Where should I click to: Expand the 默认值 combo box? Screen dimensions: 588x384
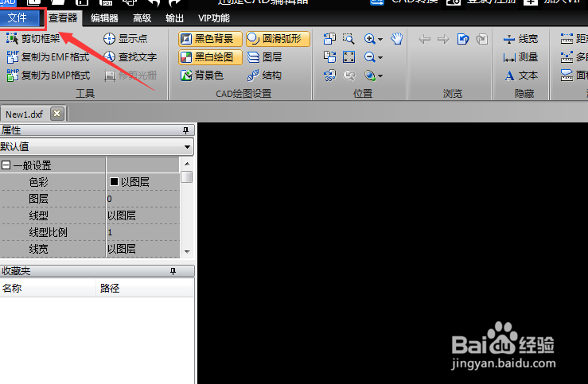[x=187, y=147]
